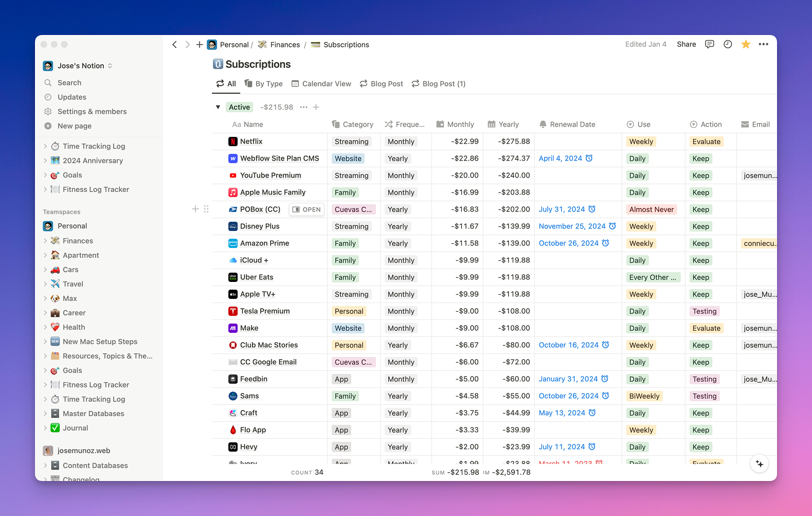The height and width of the screenshot is (516, 812).
Task: Expand the Health page in sidebar
Action: click(x=45, y=327)
